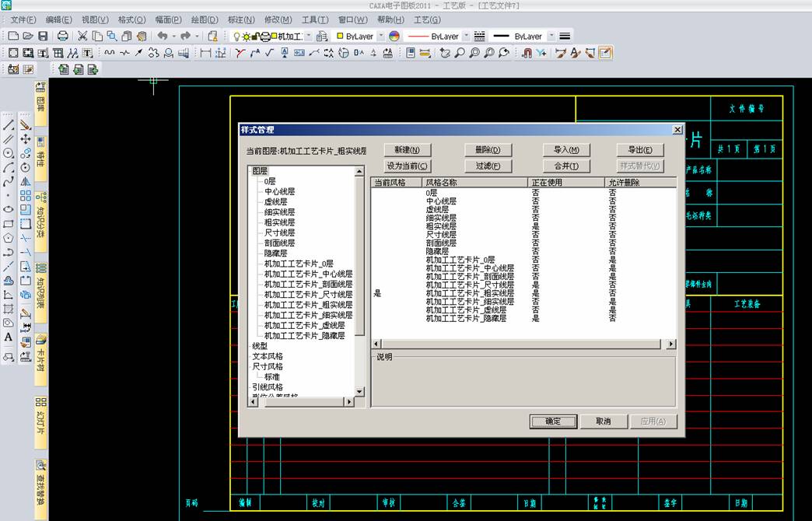The height and width of the screenshot is (521, 812).
Task: Open the 绘图(D) menu
Action: click(x=204, y=19)
